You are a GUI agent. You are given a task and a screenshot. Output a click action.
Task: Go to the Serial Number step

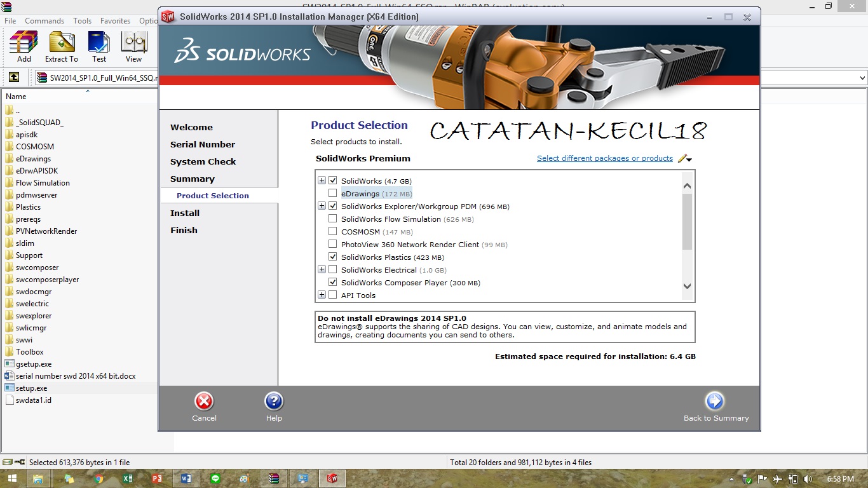pyautogui.click(x=203, y=144)
